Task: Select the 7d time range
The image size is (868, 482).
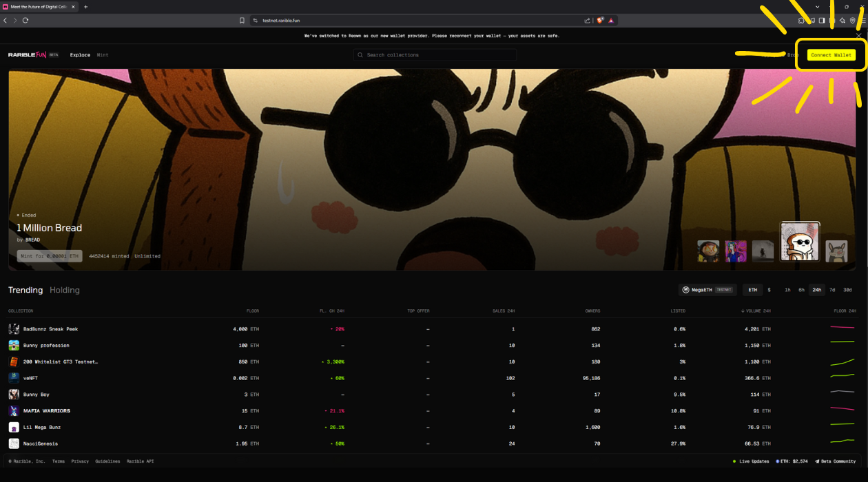Action: 832,290
